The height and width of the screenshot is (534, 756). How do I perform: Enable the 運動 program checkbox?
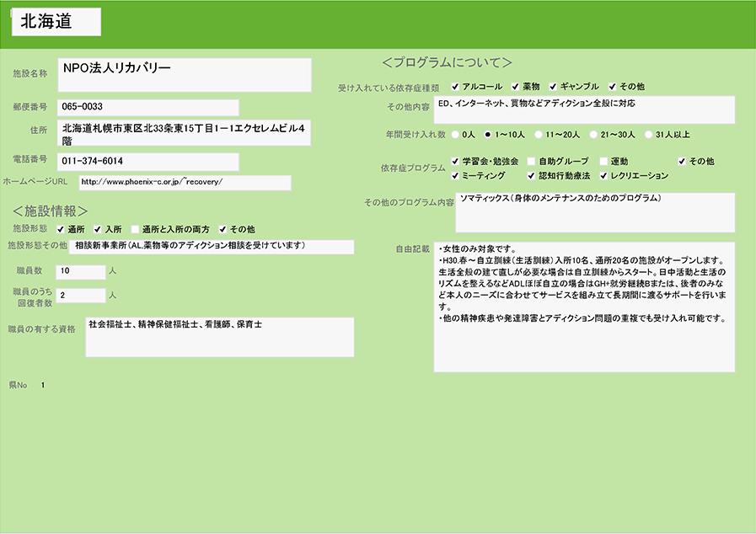[x=603, y=161]
